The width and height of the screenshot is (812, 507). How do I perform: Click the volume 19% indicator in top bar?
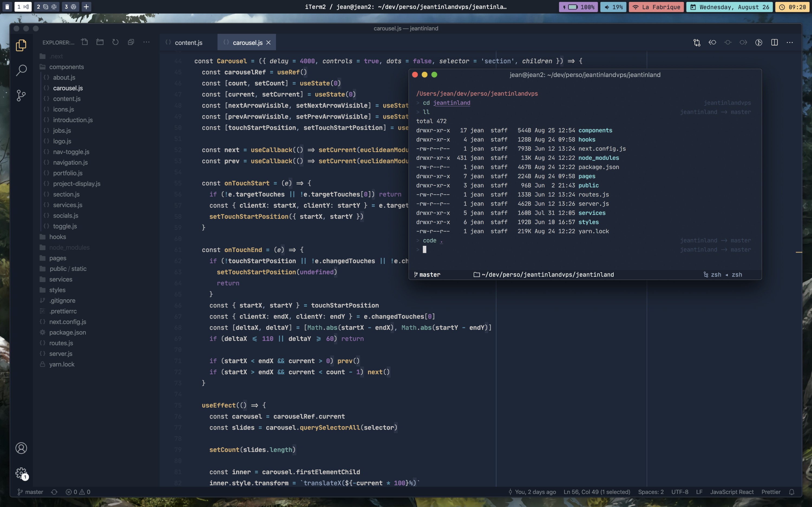click(613, 7)
